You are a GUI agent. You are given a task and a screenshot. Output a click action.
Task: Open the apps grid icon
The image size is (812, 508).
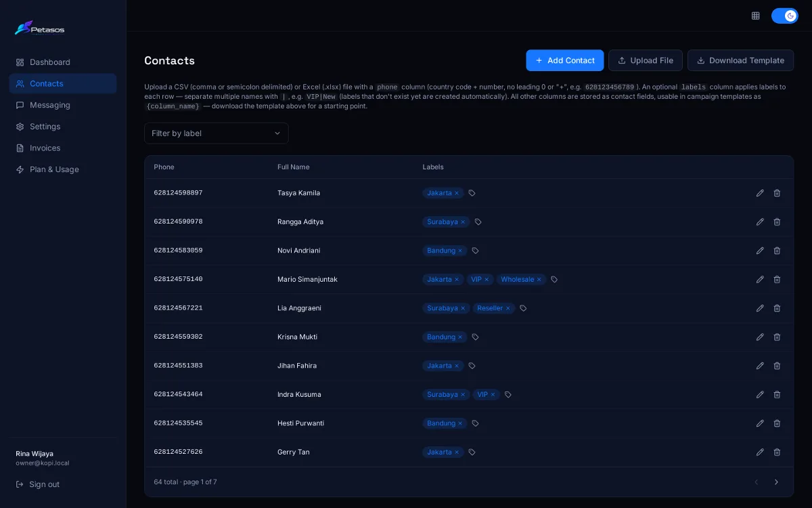coord(756,16)
